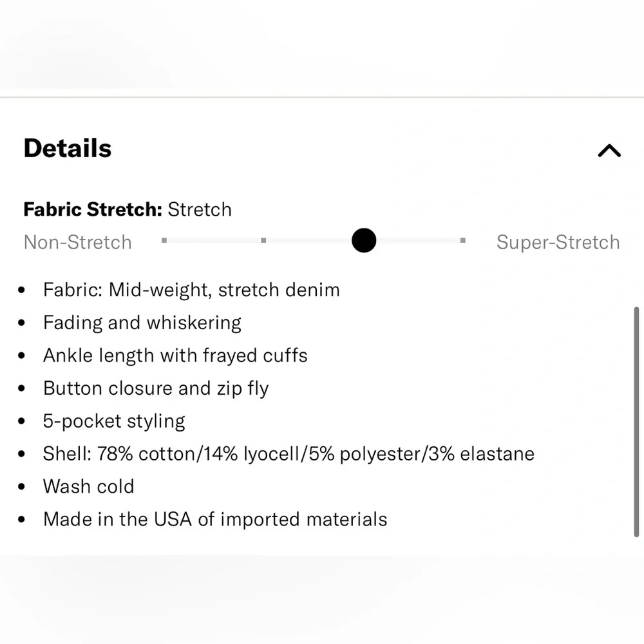Viewport: 644px width, 644px height.
Task: Click the first tick mark on stretch slider
Action: tap(164, 240)
